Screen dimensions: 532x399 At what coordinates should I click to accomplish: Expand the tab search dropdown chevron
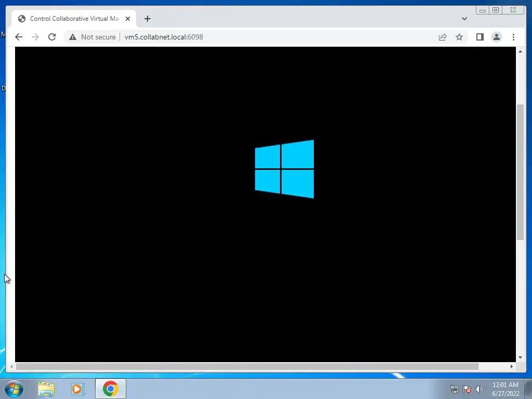(x=464, y=19)
